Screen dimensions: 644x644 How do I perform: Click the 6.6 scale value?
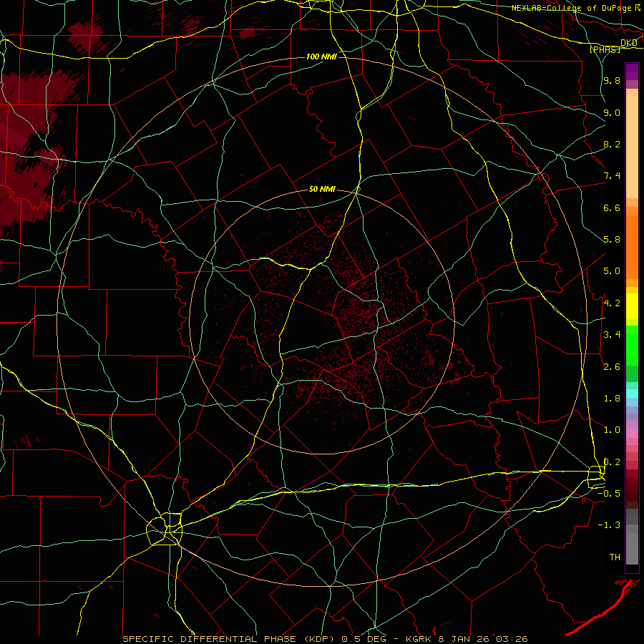tap(612, 208)
